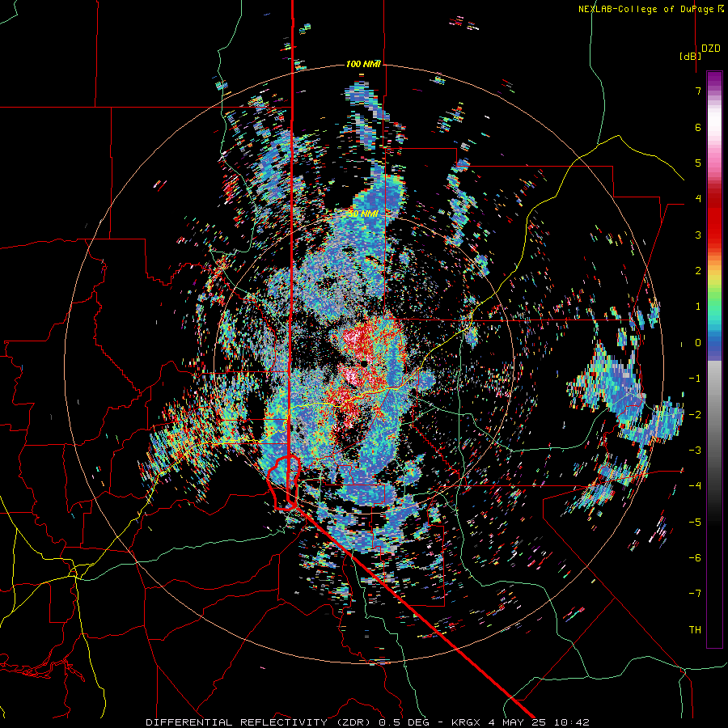
Task: Click the black radar site dot at center
Action: pyautogui.click(x=363, y=363)
